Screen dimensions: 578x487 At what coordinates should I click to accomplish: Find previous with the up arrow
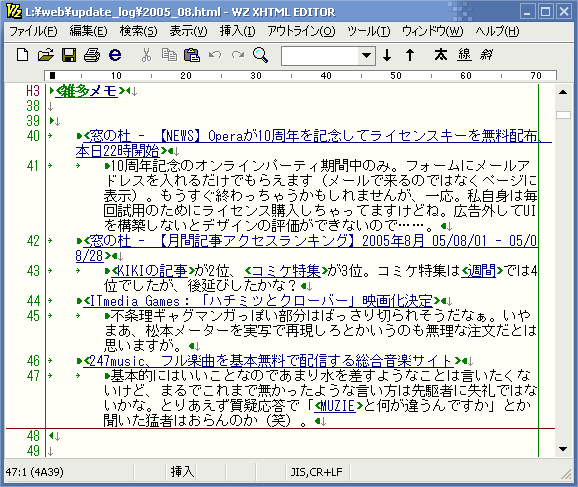click(410, 55)
